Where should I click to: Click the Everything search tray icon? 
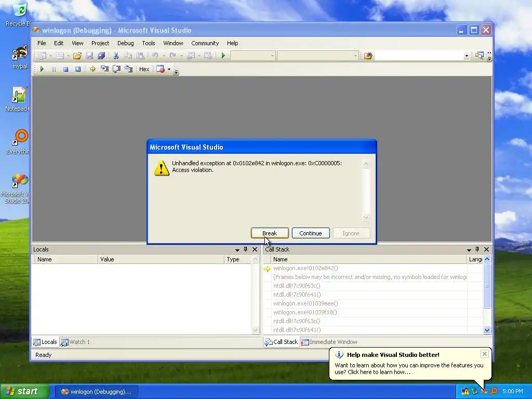pos(494,391)
